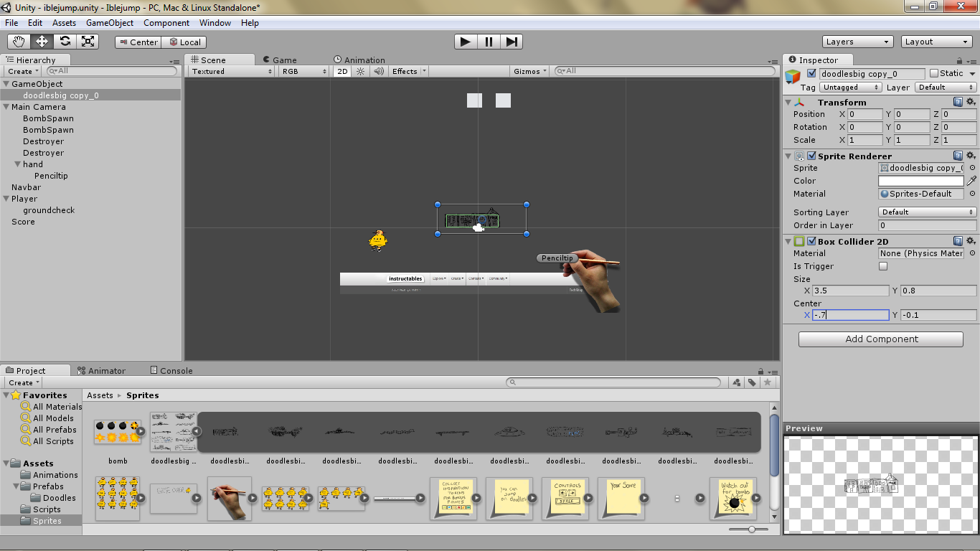The width and height of the screenshot is (980, 551).
Task: Open Box Collider 2D help icon
Action: 958,241
